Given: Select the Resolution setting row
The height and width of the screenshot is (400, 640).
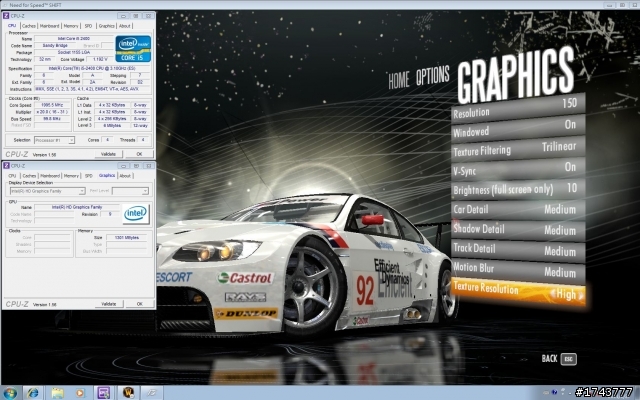Looking at the screenshot, I should 518,107.
